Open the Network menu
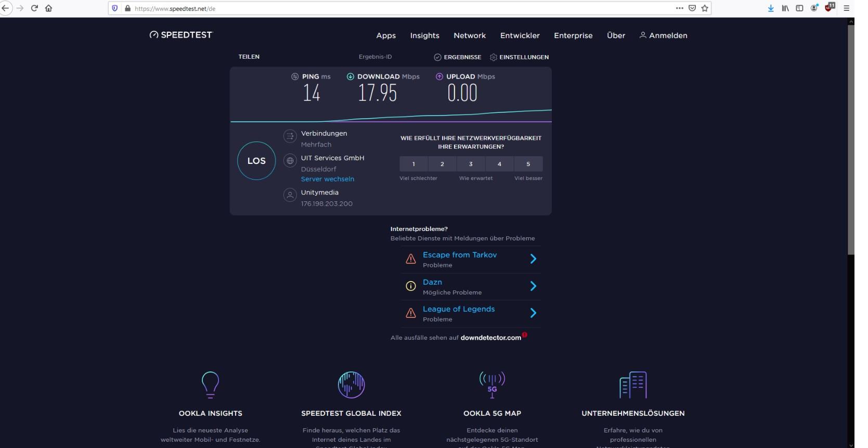 pos(470,35)
